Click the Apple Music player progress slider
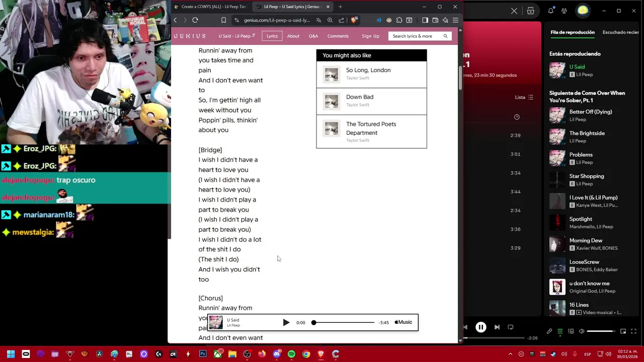Image resolution: width=644 pixels, height=362 pixels. (344, 322)
